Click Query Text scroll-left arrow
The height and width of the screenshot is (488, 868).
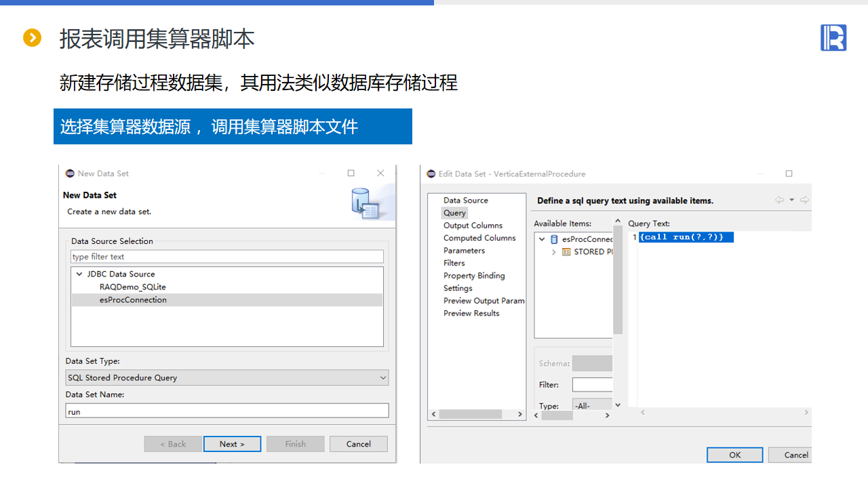point(643,412)
